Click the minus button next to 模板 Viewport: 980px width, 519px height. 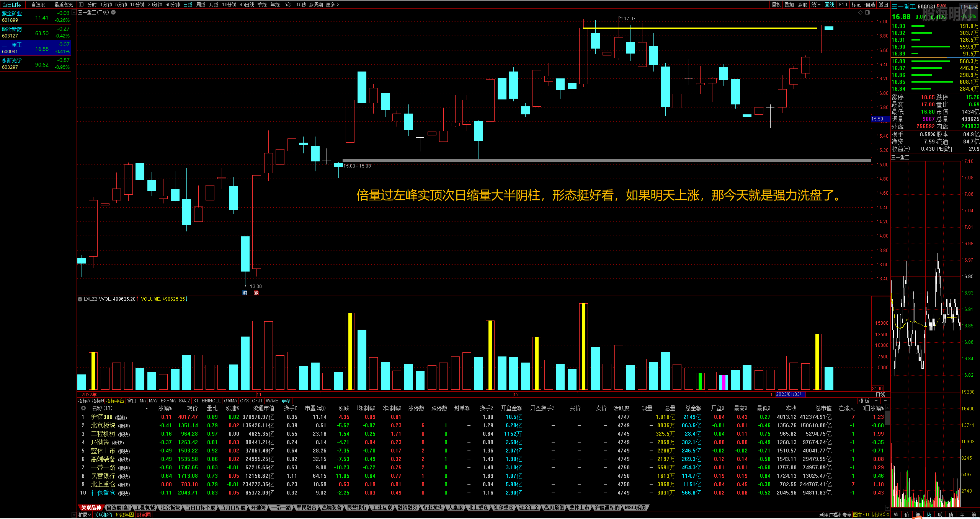[x=885, y=400]
